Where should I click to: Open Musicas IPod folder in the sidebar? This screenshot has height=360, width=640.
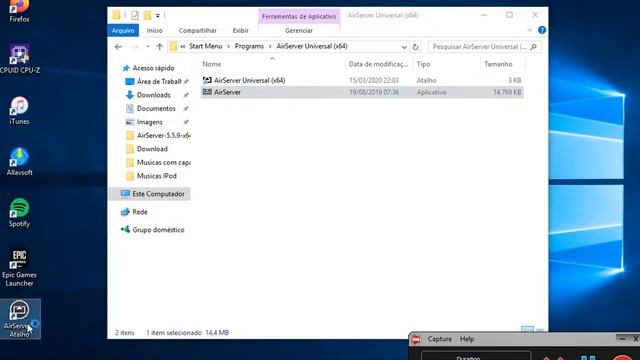pos(156,176)
